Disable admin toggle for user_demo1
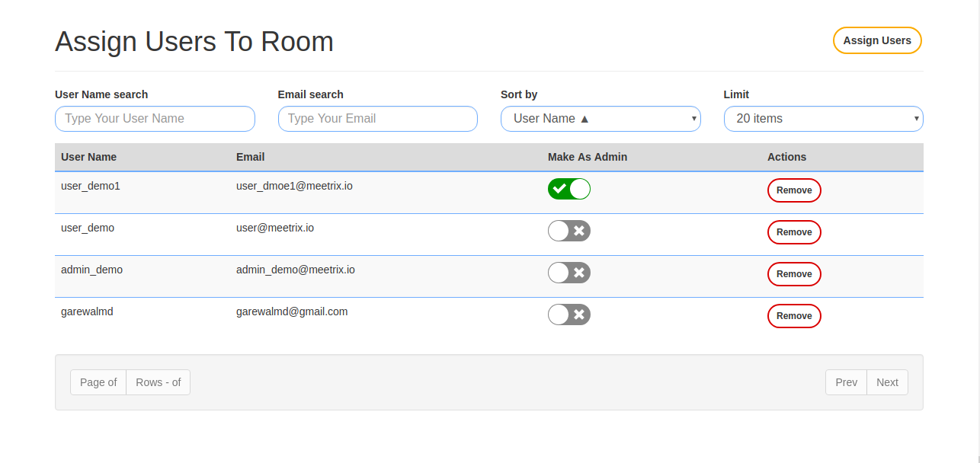Image resolution: width=980 pixels, height=463 pixels. click(x=568, y=189)
